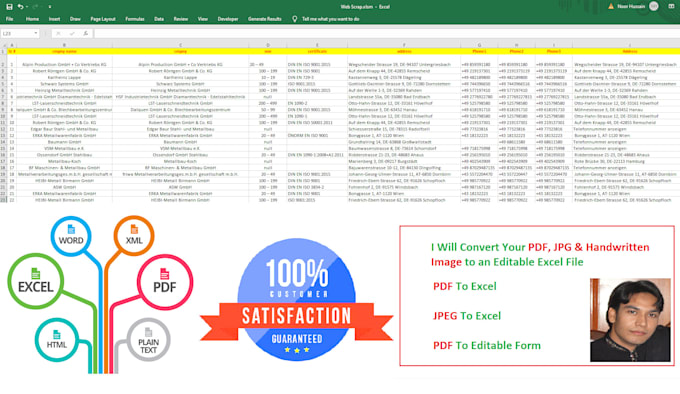
Task: Select the '10 – 19' size cell
Action: 268,78
